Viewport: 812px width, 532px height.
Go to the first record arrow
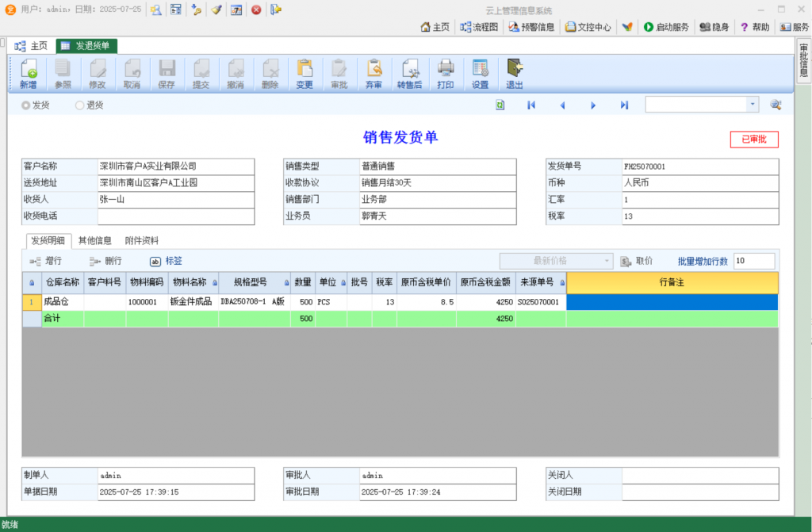pos(531,105)
